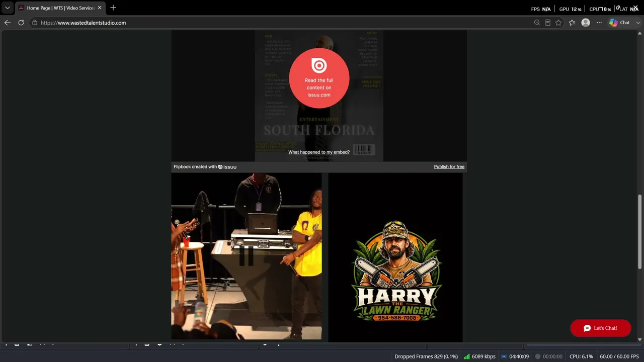
Task: Click the 00:00:00 recording timer
Action: [x=552, y=356]
